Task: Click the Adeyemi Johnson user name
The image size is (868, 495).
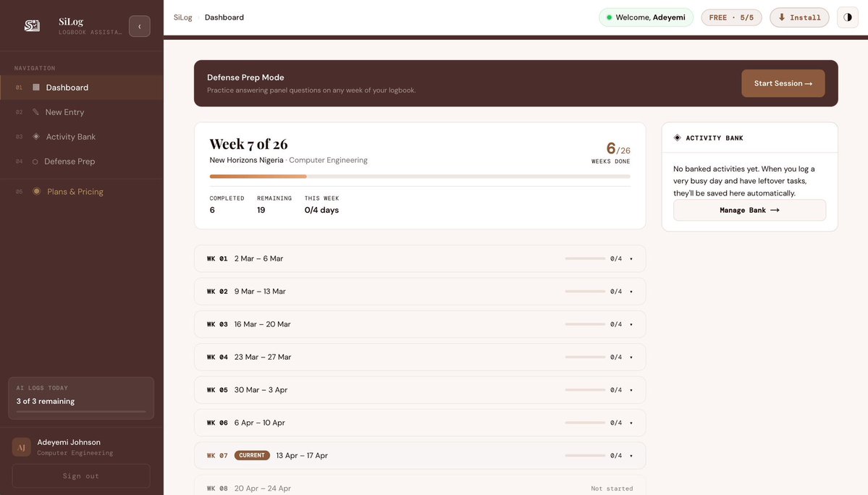Action: coord(69,442)
